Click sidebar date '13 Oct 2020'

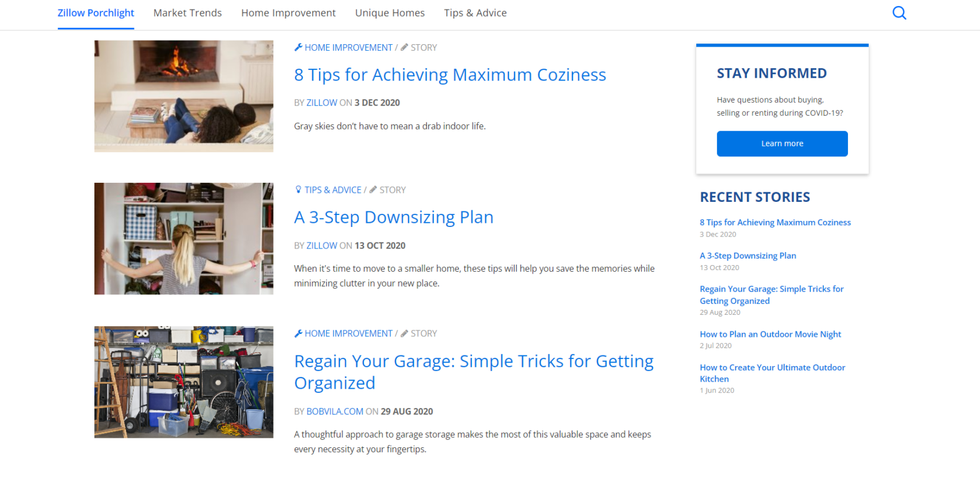point(719,268)
